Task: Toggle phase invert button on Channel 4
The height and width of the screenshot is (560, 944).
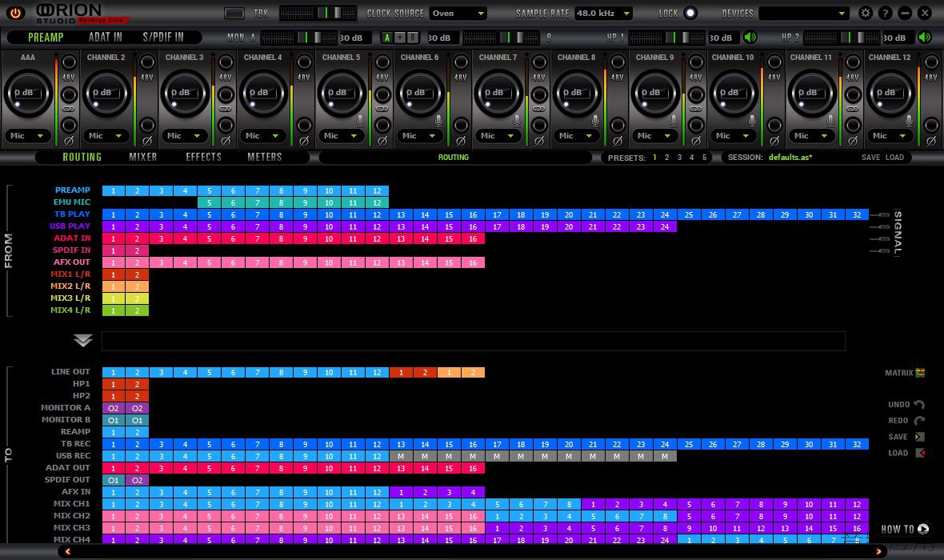Action: click(x=304, y=125)
